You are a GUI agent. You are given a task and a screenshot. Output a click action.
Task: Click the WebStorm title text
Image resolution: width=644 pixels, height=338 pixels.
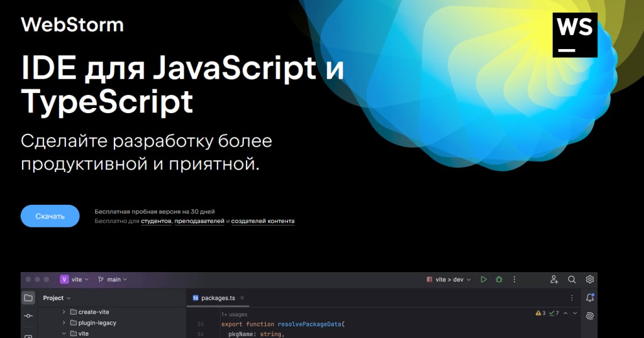[x=72, y=25]
